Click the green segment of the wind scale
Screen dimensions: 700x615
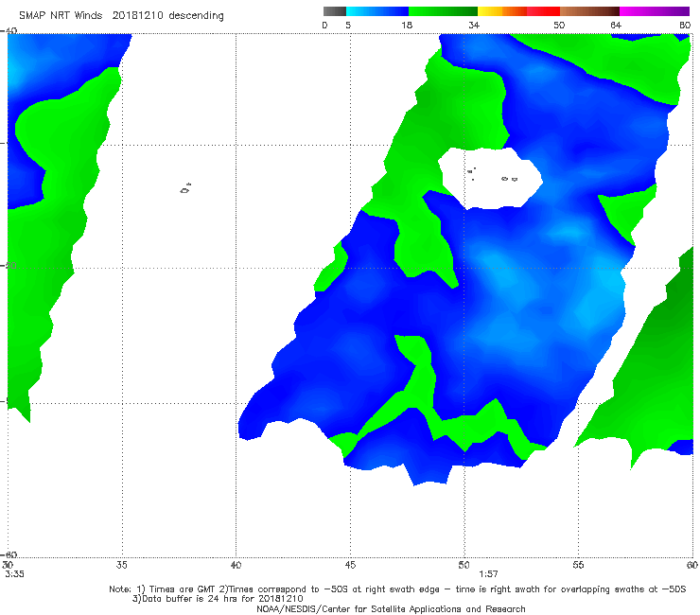443,11
